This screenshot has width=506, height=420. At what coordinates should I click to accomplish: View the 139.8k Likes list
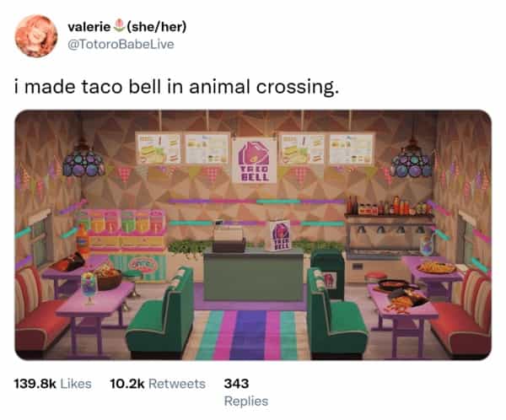pyautogui.click(x=53, y=383)
